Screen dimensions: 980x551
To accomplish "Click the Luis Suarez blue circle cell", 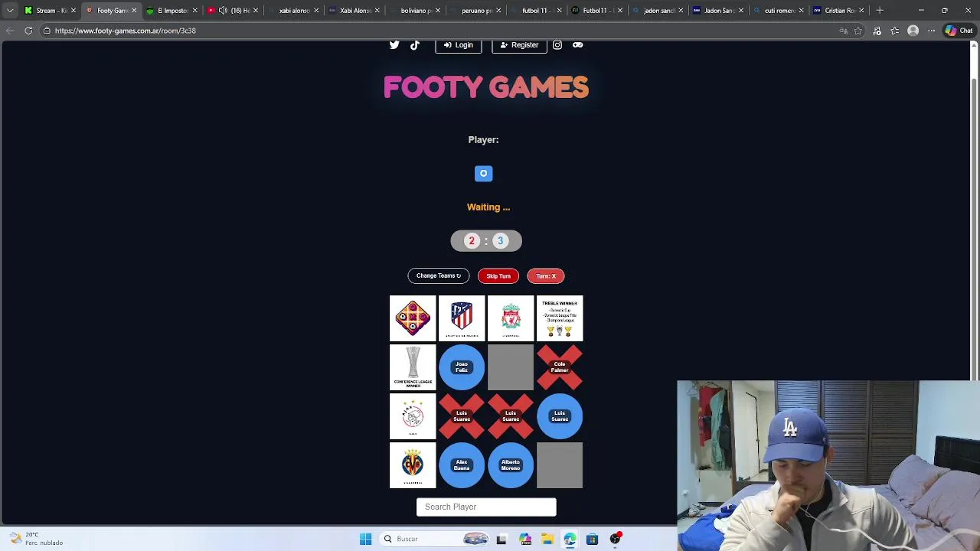I will click(x=560, y=416).
